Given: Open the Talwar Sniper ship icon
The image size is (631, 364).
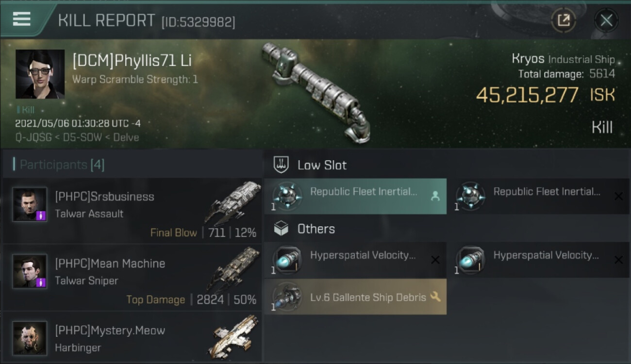Looking at the screenshot, I should [x=233, y=270].
